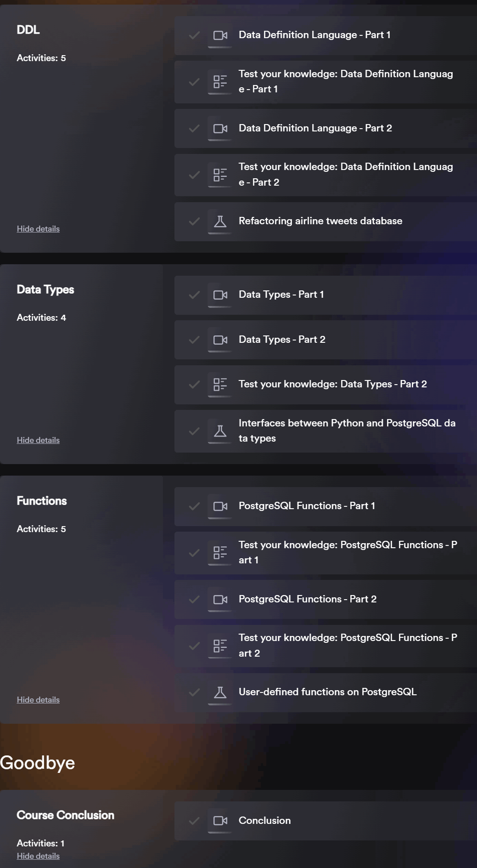Click checkmark beside Refactoring airline tweets database
Viewport: 477px width, 868px height.
pos(194,221)
